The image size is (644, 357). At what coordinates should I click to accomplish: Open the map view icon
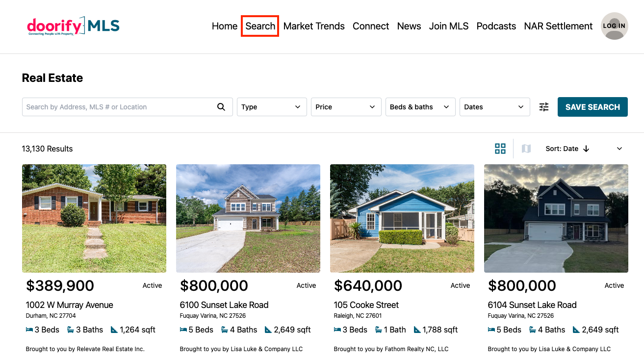pyautogui.click(x=526, y=148)
